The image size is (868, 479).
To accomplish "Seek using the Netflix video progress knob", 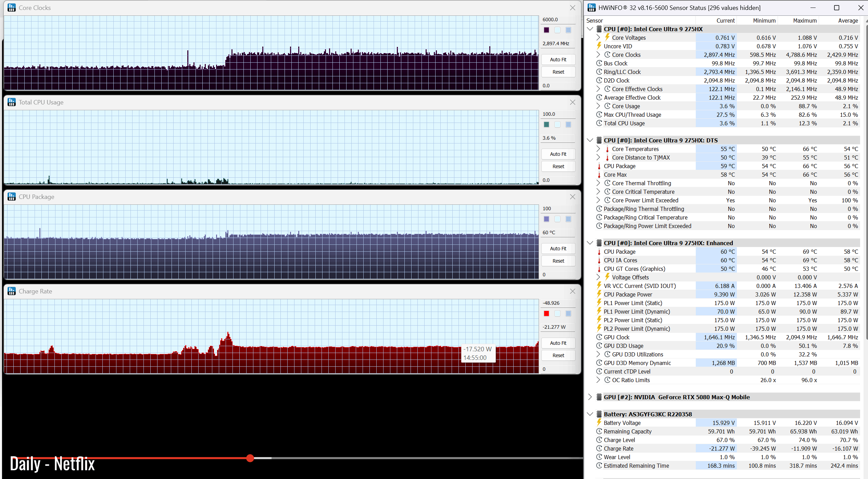I will tap(250, 458).
